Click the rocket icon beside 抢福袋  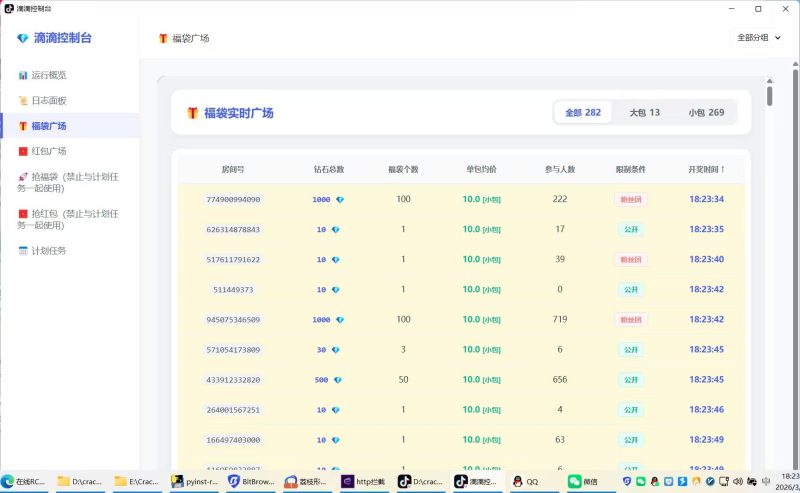click(23, 177)
